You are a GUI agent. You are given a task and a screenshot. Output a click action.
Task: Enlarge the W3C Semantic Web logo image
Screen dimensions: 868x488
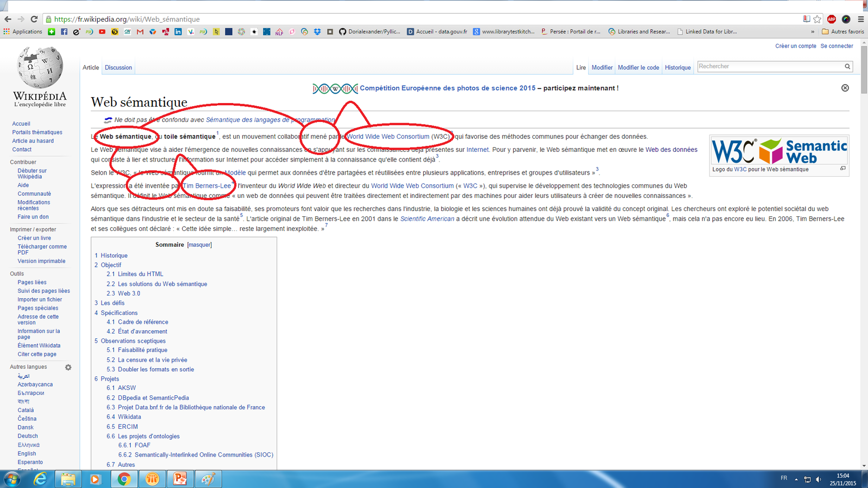779,151
